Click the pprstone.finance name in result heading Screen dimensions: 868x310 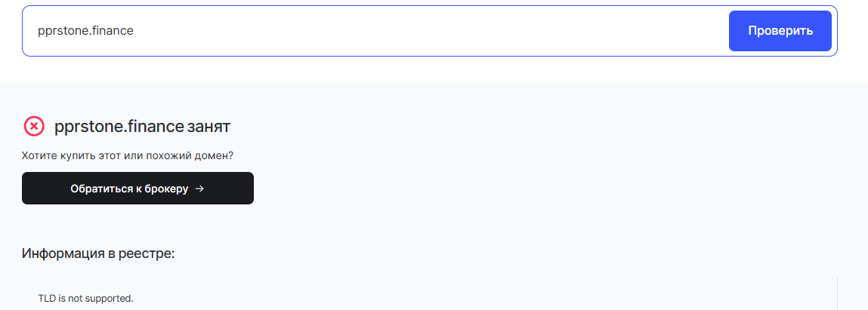(x=119, y=127)
